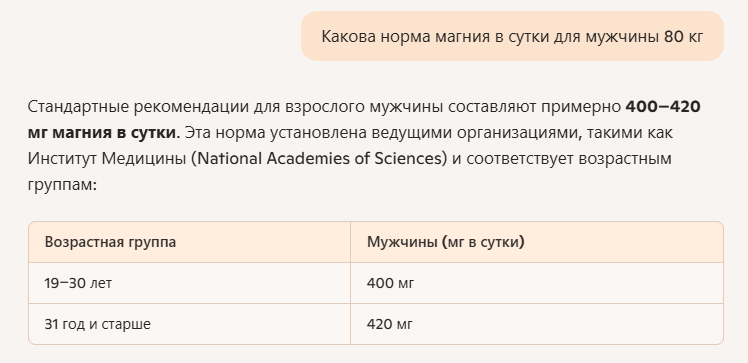The width and height of the screenshot is (748, 363).
Task: Click the bold phrase "мг магния в сутки"
Action: (x=102, y=132)
